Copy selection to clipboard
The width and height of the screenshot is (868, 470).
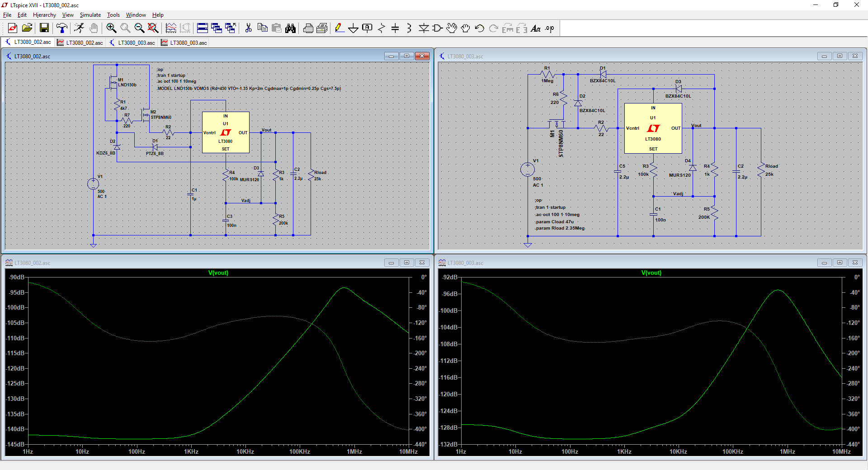click(x=262, y=28)
